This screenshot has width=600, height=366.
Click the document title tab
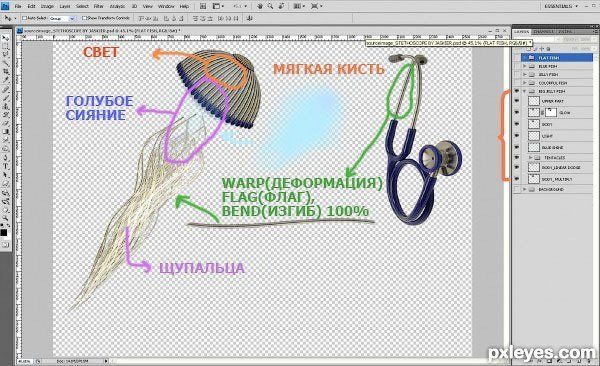tap(99, 31)
